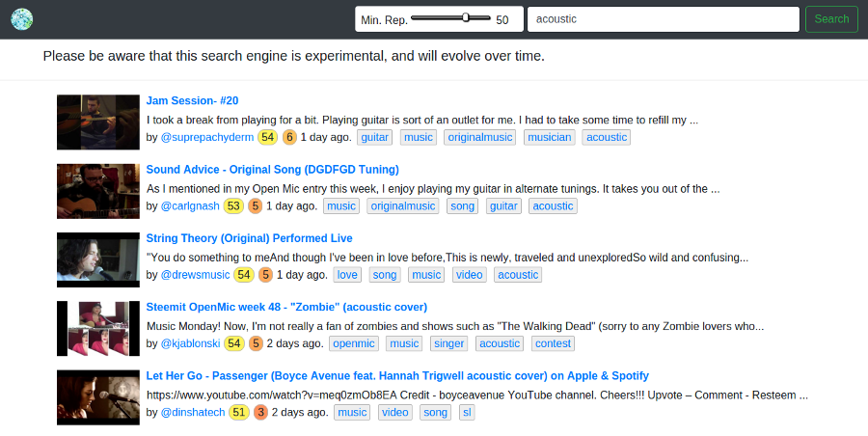Screen dimensions: 868x436
Task: Select 'music' tag on Let Her Go post
Action: coord(352,412)
